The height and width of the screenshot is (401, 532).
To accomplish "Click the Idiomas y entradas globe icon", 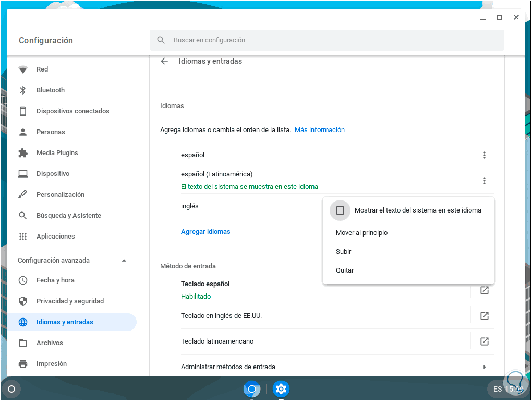I will pos(23,322).
